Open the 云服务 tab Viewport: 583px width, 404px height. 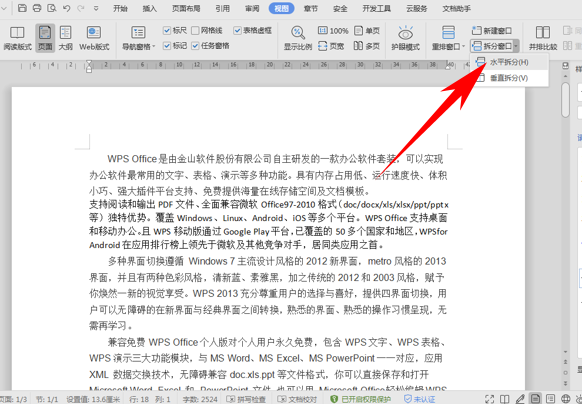pos(416,8)
